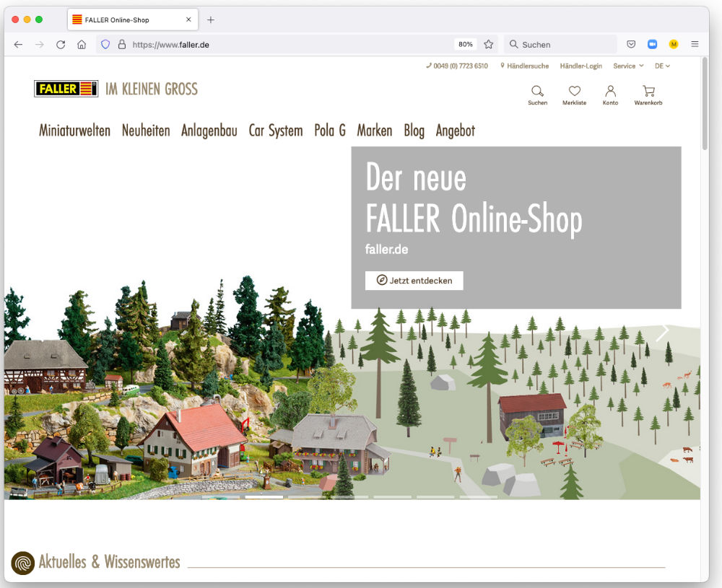
Task: Open the Firefox account avatar
Action: [x=674, y=44]
